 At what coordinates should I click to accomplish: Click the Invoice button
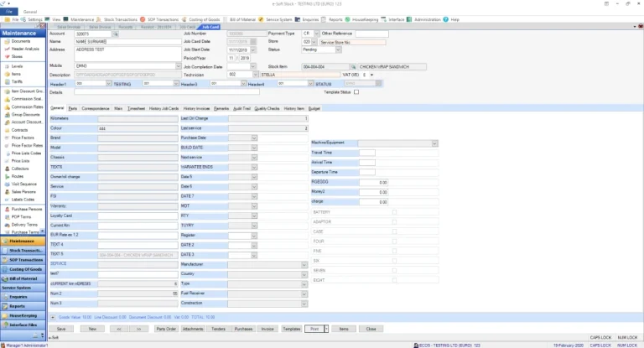point(267,329)
